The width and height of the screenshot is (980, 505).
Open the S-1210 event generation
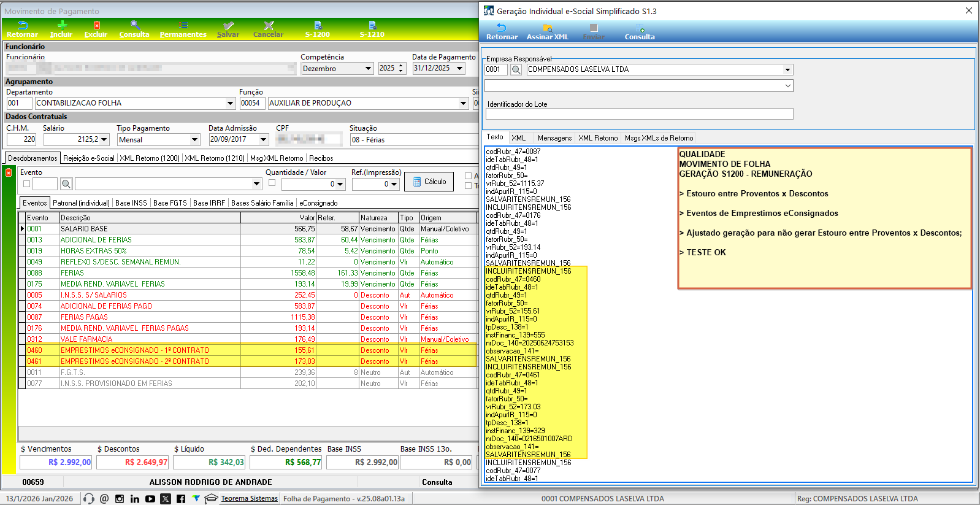tap(372, 29)
